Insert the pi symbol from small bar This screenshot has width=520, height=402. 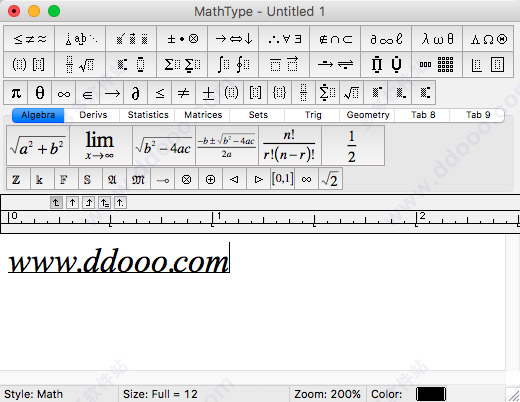[16, 93]
